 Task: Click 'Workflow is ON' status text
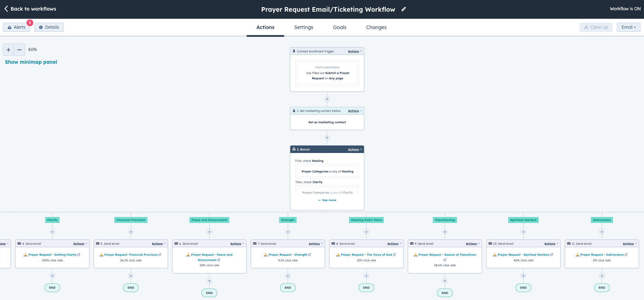tap(625, 9)
